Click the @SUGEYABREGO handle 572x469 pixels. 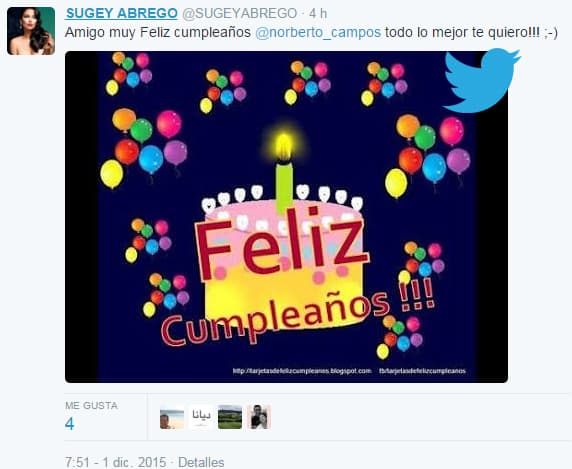click(239, 13)
